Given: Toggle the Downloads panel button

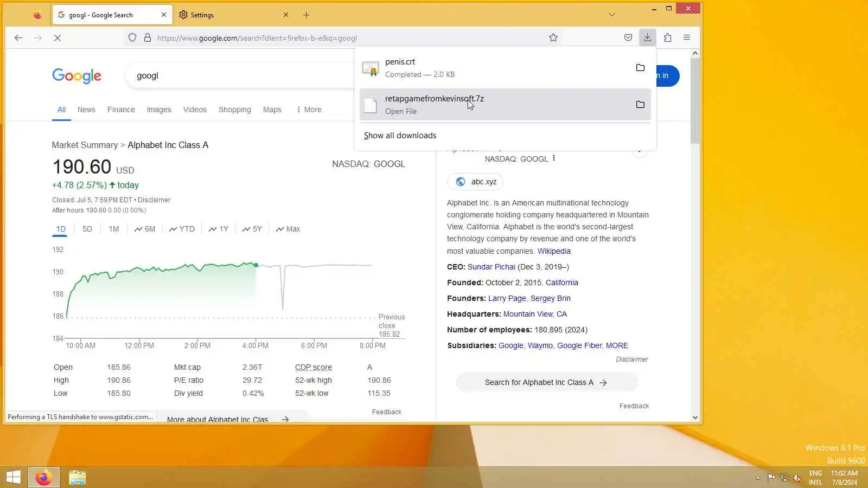Looking at the screenshot, I should click(x=648, y=38).
